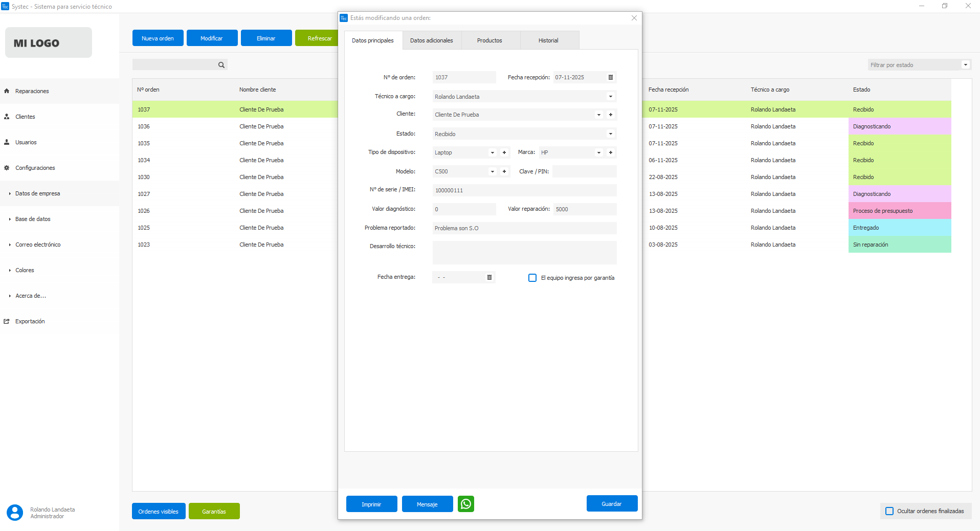Expand the 'Filtrar por estado' dropdown
This screenshot has width=980, height=531.
point(965,65)
